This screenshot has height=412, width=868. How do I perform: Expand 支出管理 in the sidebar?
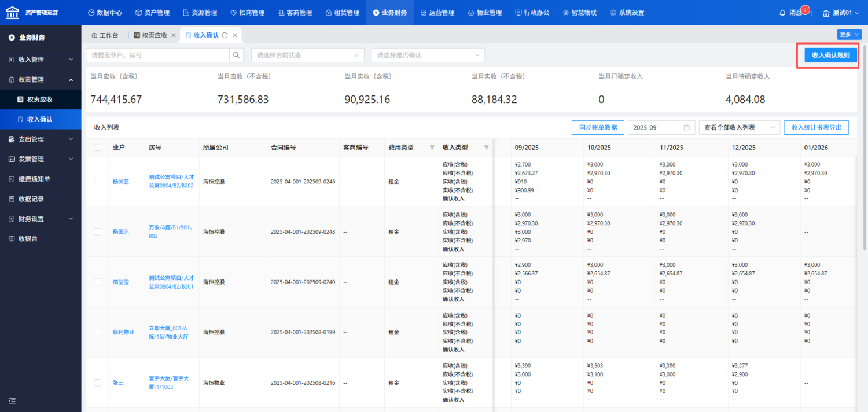click(x=41, y=139)
